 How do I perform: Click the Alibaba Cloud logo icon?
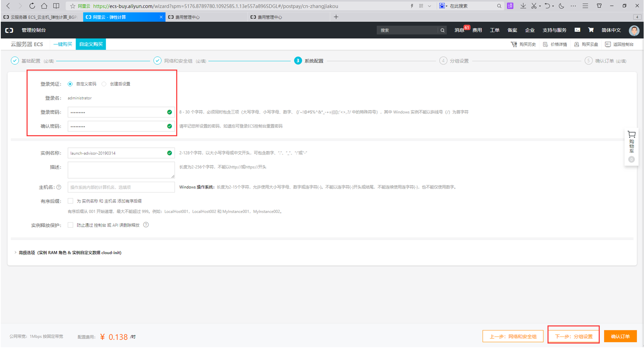9,30
